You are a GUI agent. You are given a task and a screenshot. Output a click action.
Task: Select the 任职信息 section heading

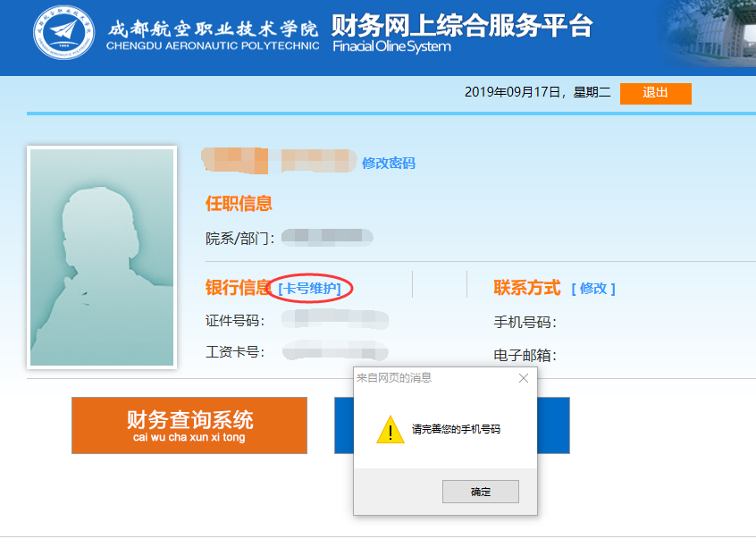[239, 203]
